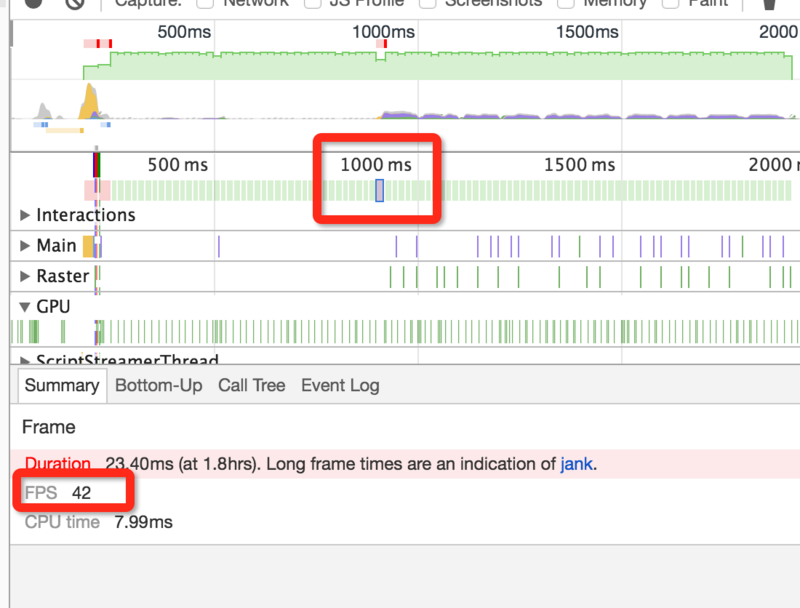Click the purple event near 500 ms in Main track
This screenshot has width=800, height=608.
click(x=218, y=246)
